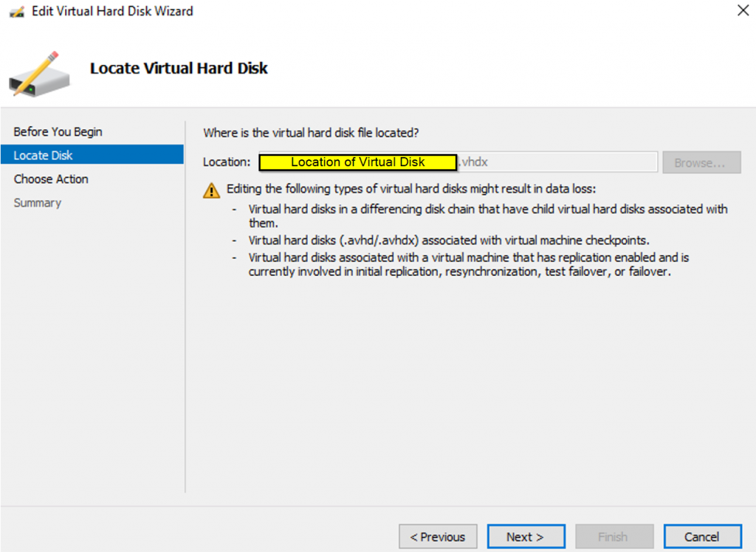Proceed with the Next button

[525, 537]
